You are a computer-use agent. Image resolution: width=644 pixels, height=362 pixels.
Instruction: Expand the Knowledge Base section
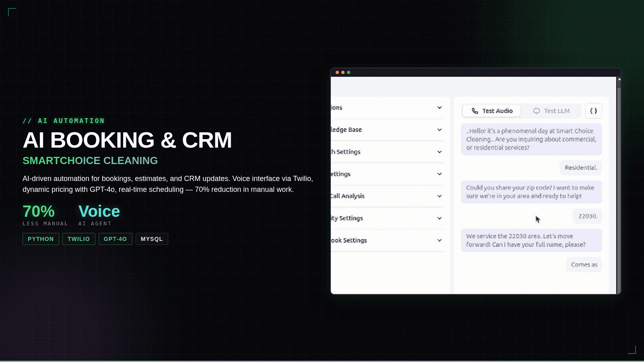[439, 130]
